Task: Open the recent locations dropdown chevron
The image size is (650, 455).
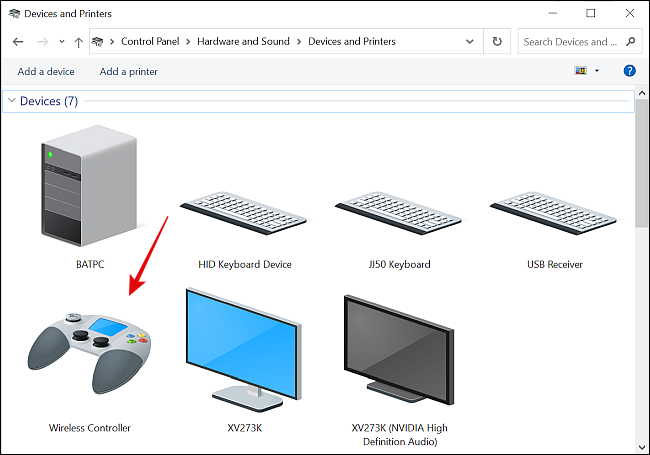Action: tap(62, 41)
